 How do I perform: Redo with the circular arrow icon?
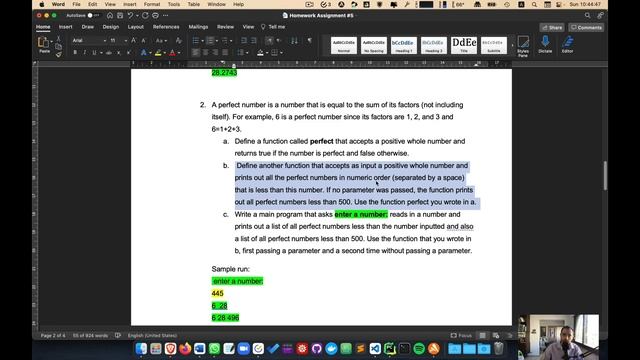point(145,16)
